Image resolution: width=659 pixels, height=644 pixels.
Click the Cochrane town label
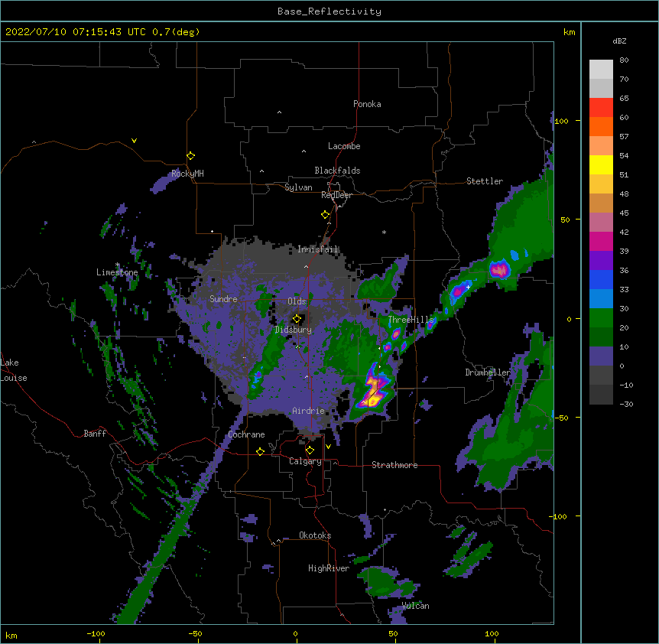pyautogui.click(x=246, y=434)
